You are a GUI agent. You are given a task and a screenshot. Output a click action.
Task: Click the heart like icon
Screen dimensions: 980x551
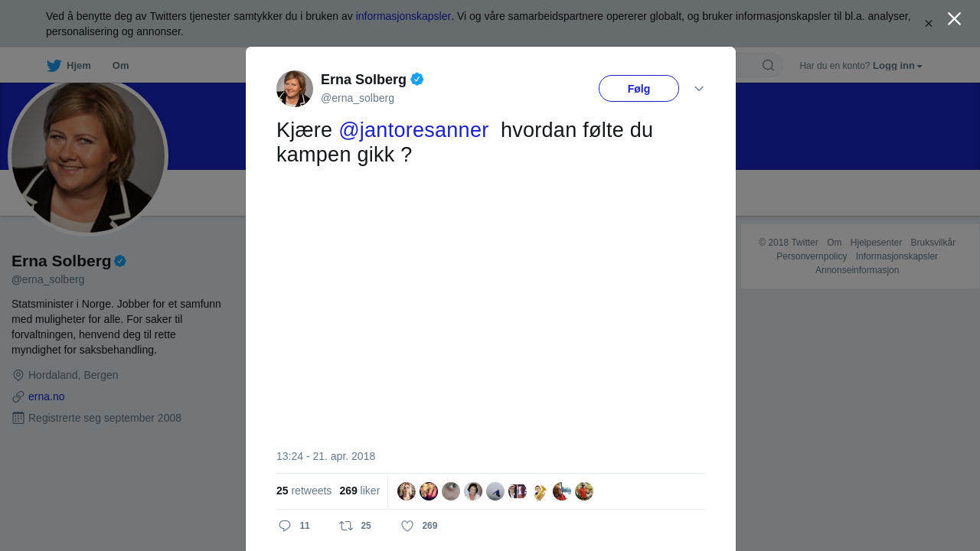407,526
